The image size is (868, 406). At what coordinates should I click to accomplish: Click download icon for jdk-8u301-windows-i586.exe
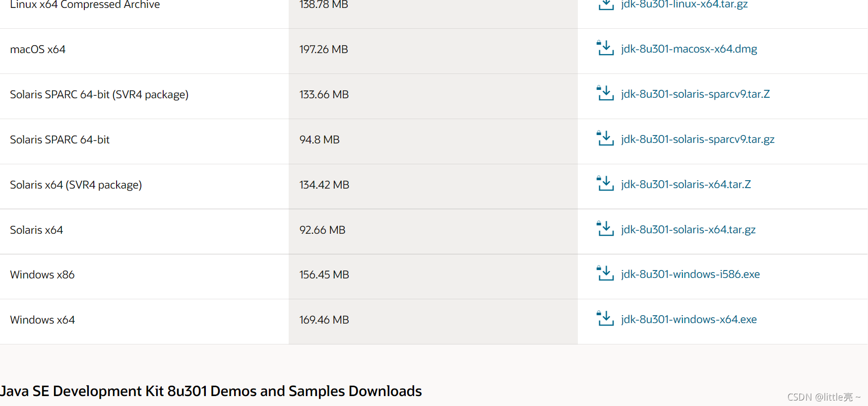pos(605,273)
